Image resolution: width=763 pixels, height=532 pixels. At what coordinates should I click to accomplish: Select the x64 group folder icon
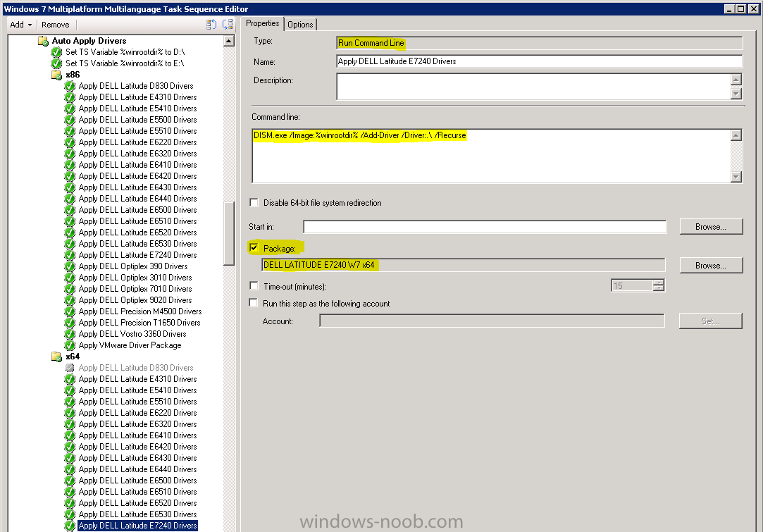pos(57,357)
